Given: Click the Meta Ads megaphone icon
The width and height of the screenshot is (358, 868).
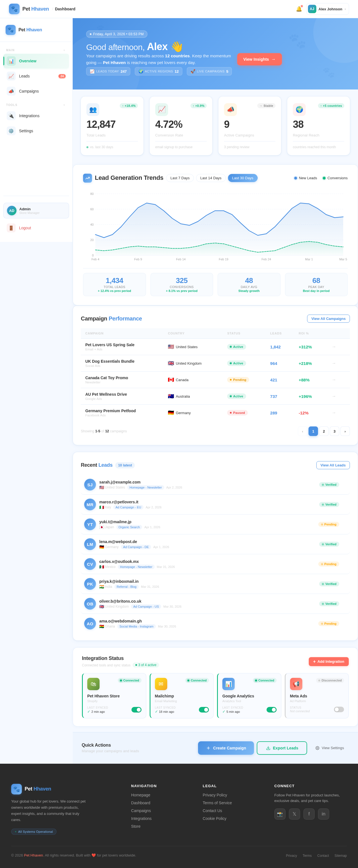Looking at the screenshot, I should tap(296, 684).
